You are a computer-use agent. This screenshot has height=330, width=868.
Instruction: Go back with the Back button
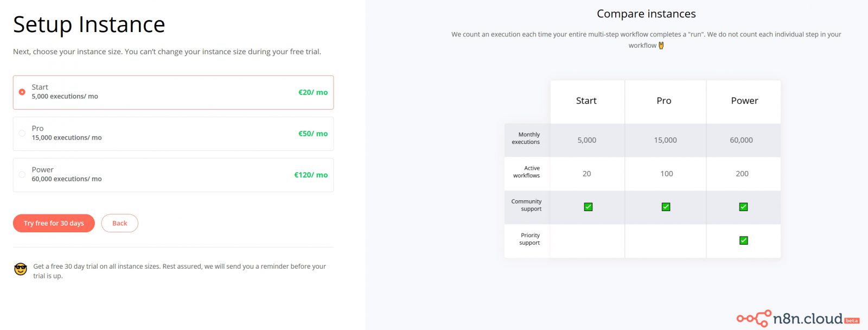tap(119, 223)
